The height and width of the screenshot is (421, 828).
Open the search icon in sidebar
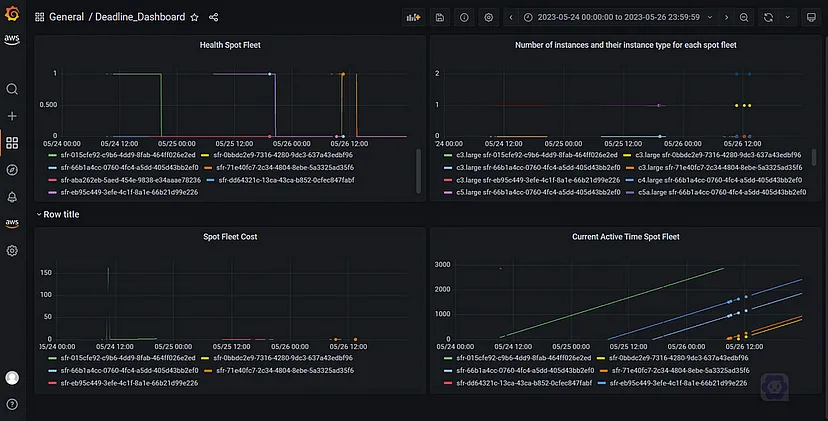click(x=12, y=89)
